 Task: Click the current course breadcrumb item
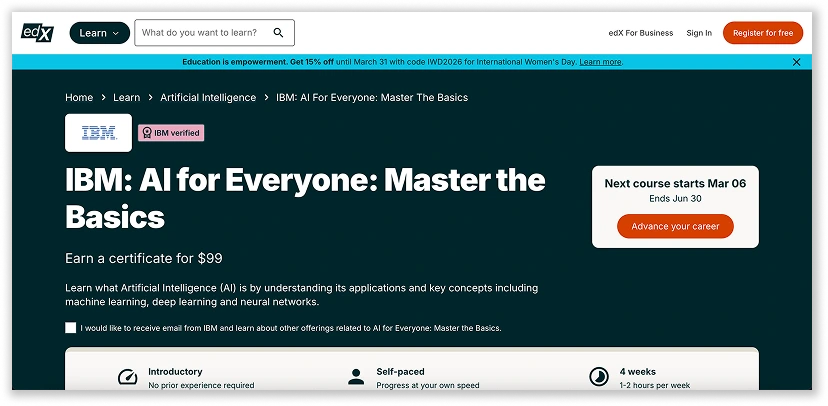(x=372, y=98)
